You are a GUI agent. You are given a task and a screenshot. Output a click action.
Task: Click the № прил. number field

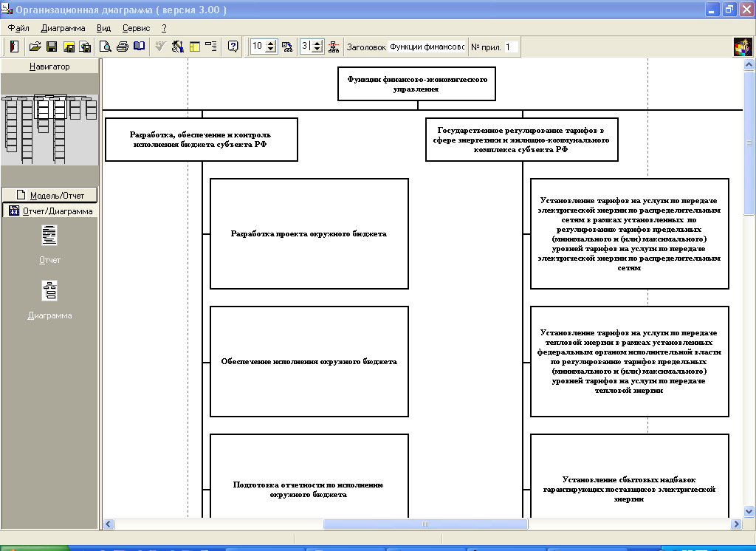click(x=511, y=47)
